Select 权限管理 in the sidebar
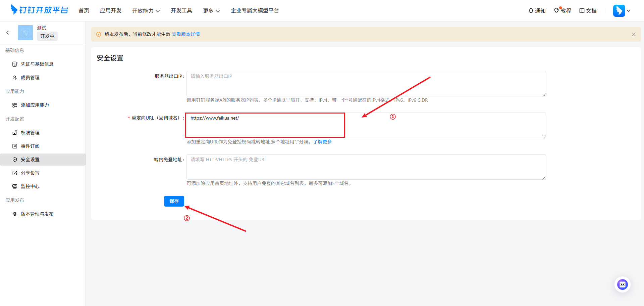The image size is (644, 306). coord(30,133)
